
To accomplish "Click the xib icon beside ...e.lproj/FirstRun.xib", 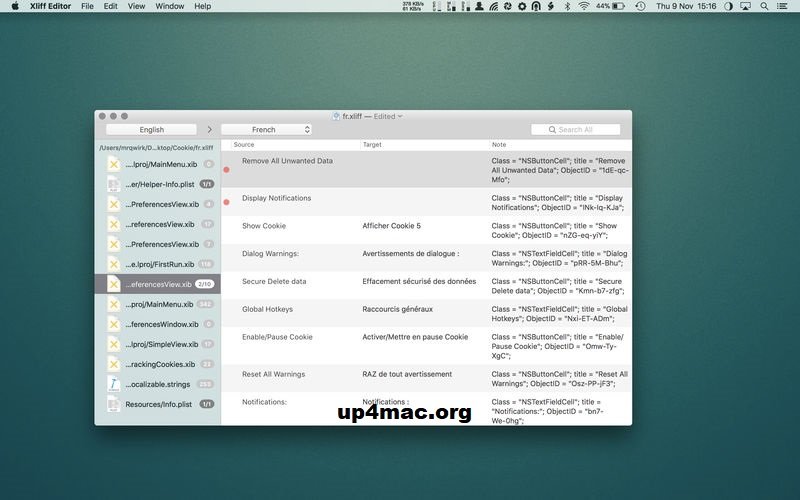I will [113, 264].
